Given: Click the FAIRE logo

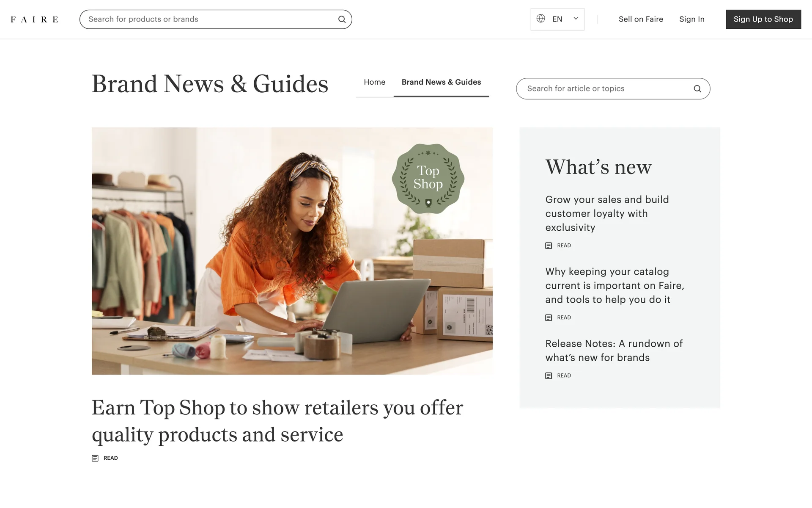Looking at the screenshot, I should point(34,19).
